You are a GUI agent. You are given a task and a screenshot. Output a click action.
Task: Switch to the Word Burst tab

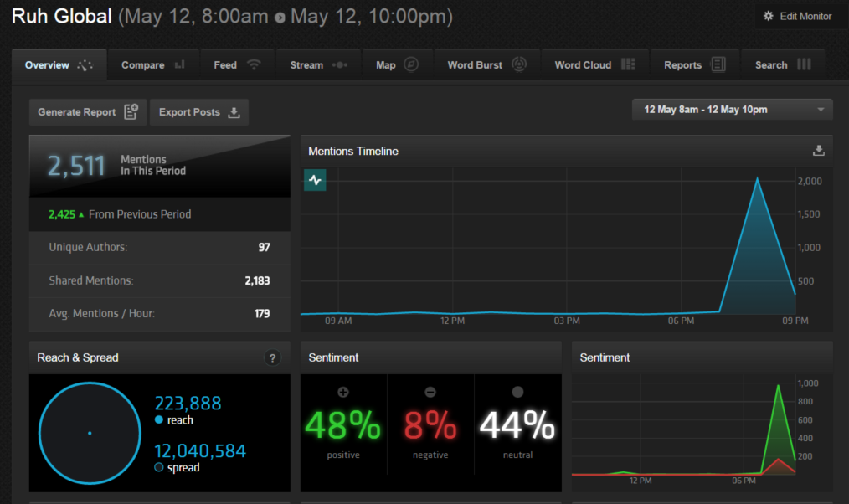[486, 65]
